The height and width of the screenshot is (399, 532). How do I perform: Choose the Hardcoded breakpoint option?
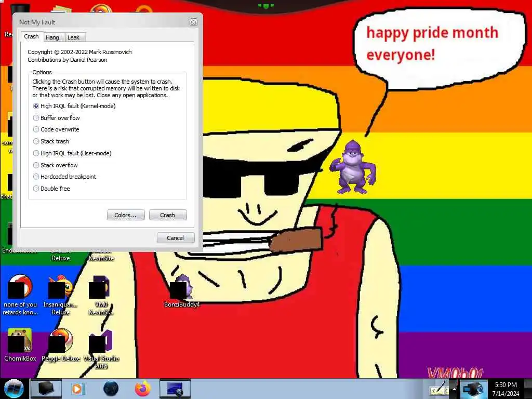pos(64,177)
